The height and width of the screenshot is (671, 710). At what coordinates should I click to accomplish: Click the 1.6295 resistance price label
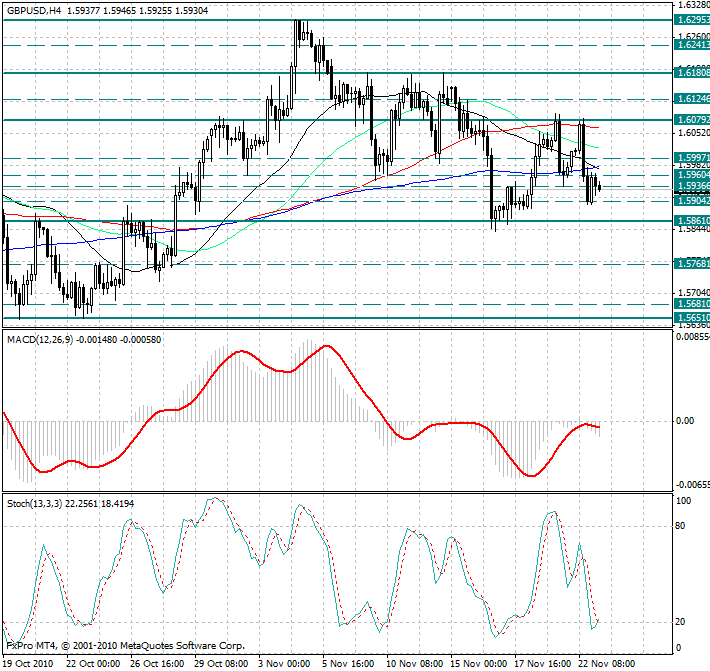[x=692, y=19]
